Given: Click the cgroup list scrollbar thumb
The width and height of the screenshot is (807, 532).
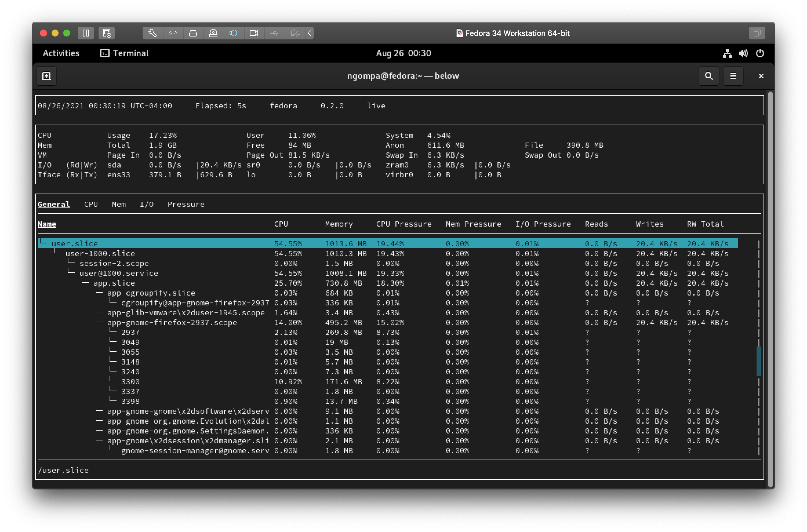Looking at the screenshot, I should tap(759, 361).
